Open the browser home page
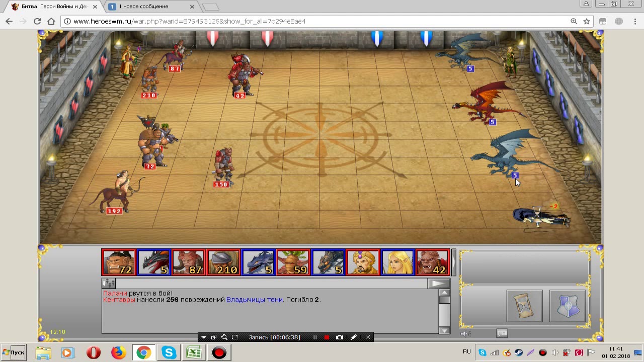The width and height of the screenshot is (644, 362). 51,21
